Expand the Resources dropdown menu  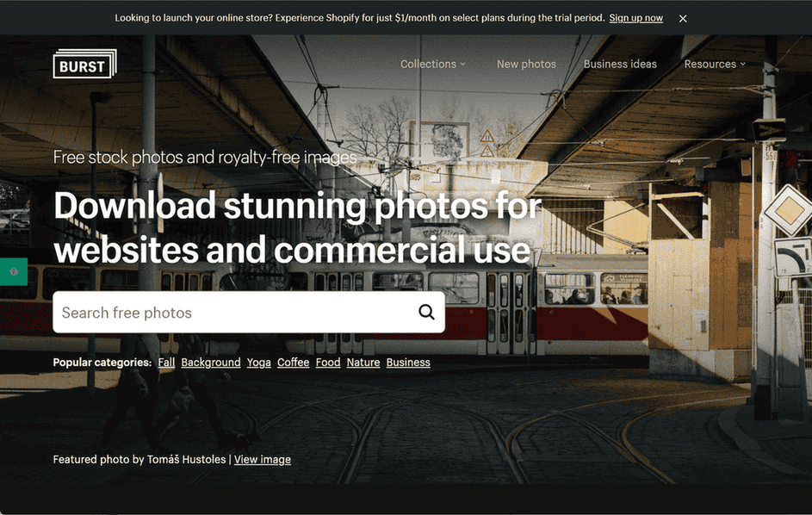coord(714,64)
